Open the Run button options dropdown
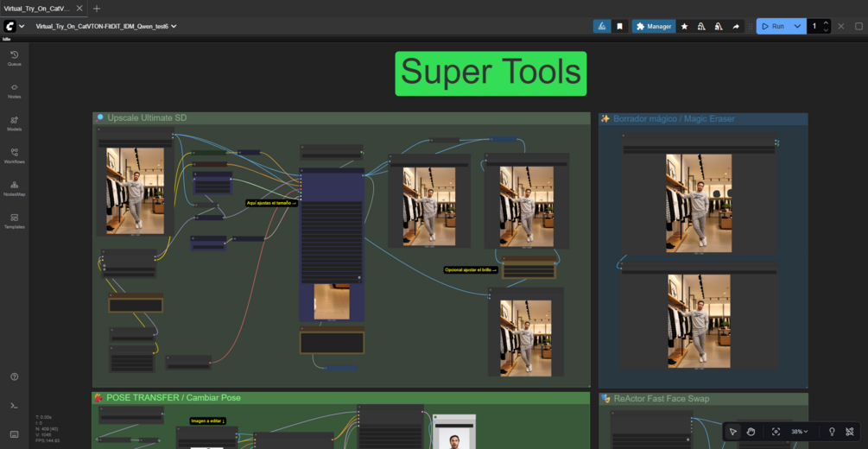The image size is (868, 449). pos(797,26)
